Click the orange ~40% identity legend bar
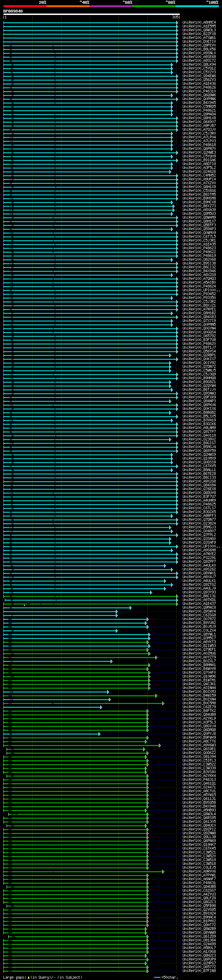 (x=68, y=6)
